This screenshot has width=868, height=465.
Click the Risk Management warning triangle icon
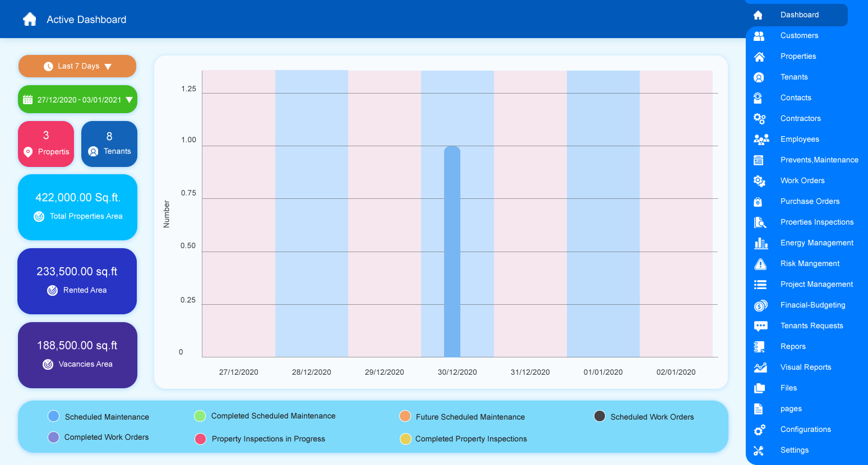pyautogui.click(x=760, y=264)
